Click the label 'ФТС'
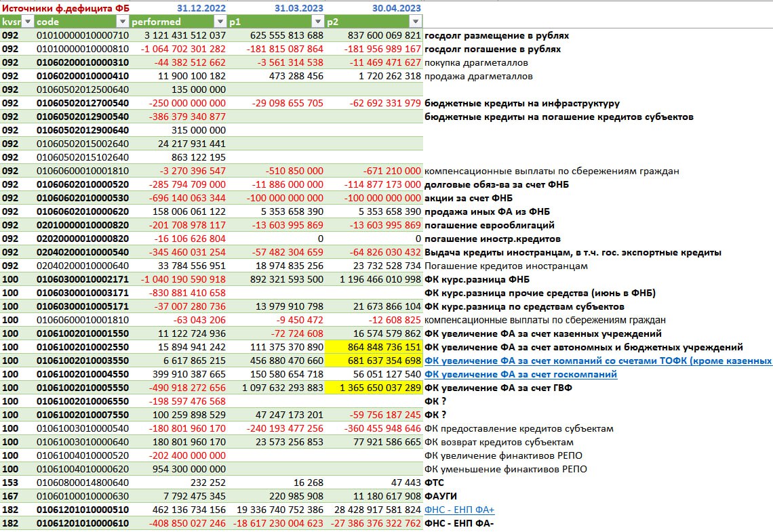The width and height of the screenshot is (773, 532). (x=434, y=483)
